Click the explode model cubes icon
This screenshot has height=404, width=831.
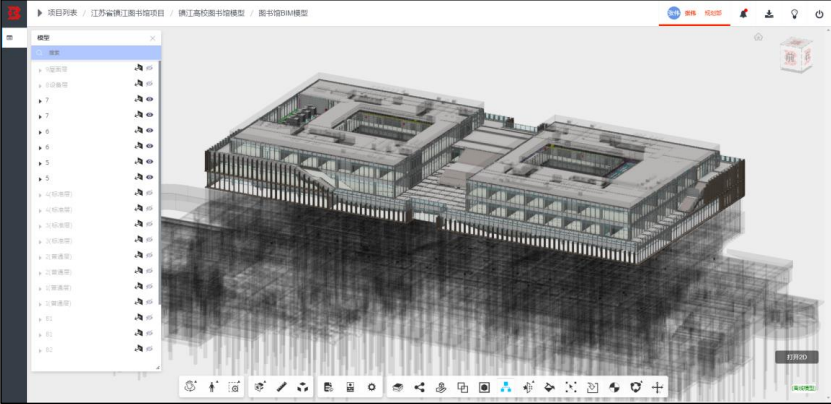point(303,387)
